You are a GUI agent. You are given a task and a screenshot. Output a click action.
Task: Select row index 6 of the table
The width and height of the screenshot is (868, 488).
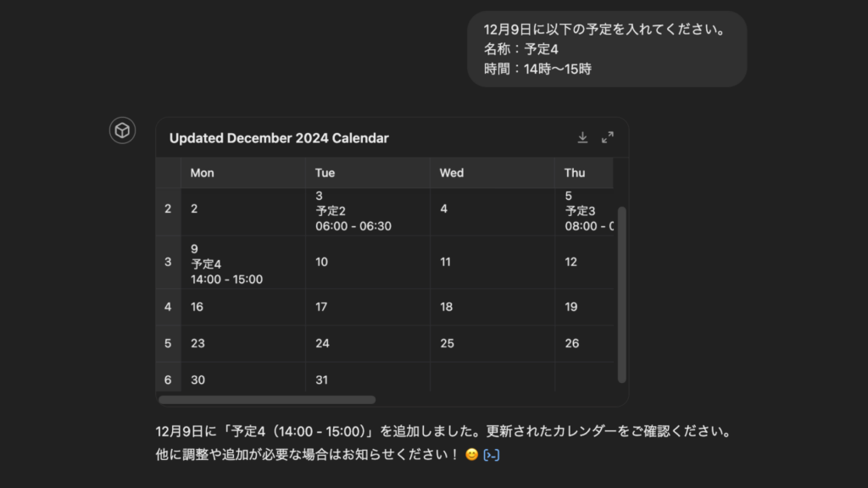pos(168,380)
